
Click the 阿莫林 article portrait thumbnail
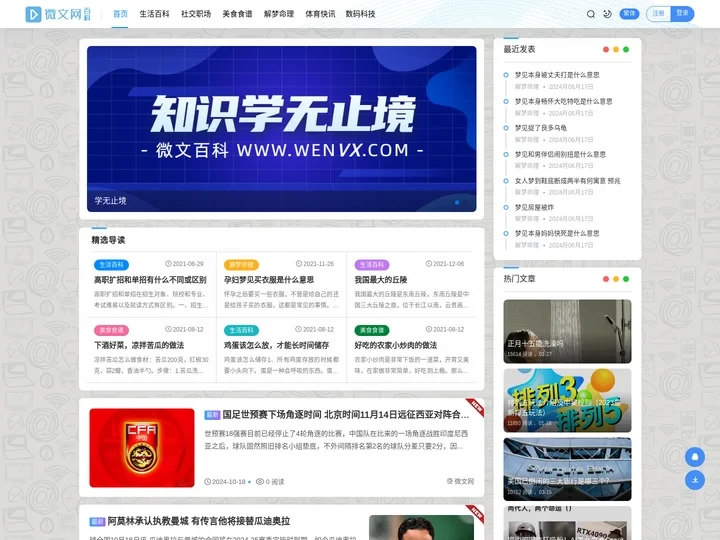[421, 527]
